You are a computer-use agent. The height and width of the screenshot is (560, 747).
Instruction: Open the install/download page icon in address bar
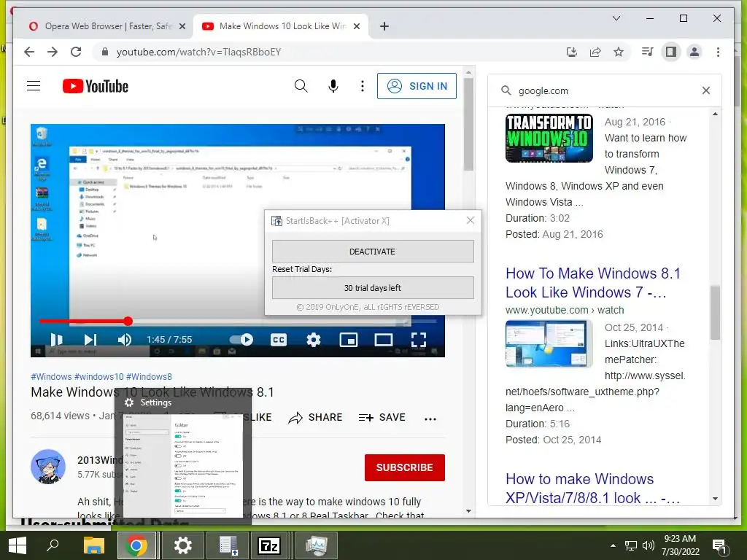[x=572, y=52]
